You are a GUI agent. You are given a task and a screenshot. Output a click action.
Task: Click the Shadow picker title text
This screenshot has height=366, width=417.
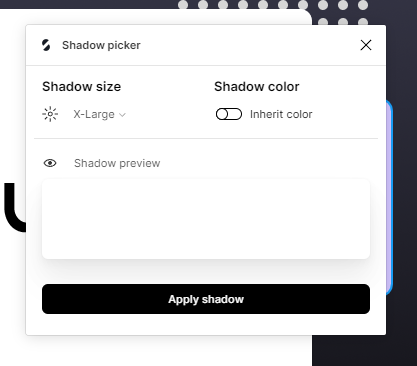coord(101,45)
